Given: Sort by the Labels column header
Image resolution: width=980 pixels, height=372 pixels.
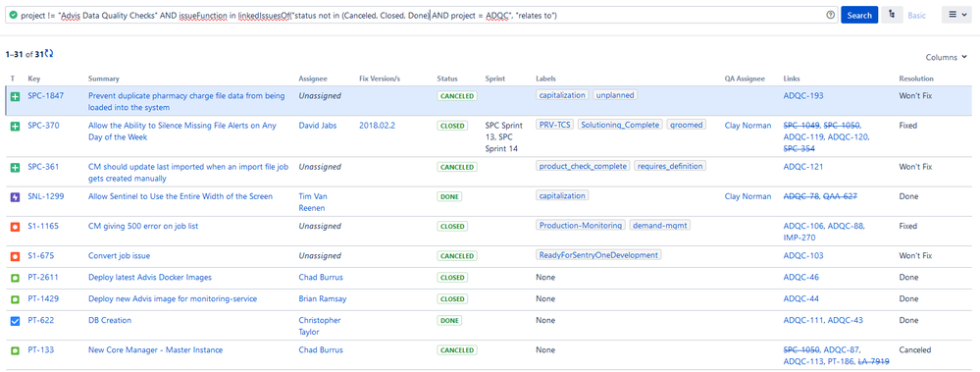Looking at the screenshot, I should pyautogui.click(x=545, y=79).
